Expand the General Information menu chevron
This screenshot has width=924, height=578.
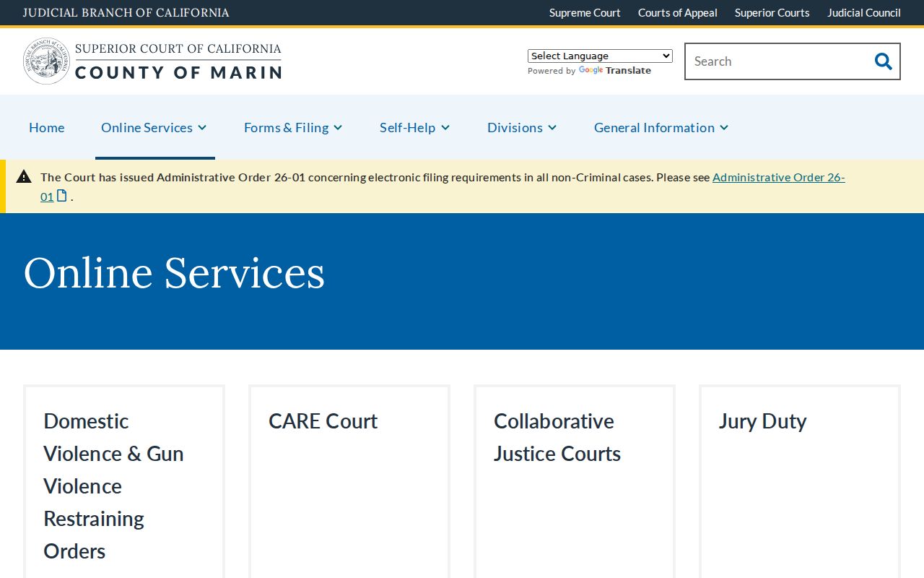[x=724, y=128]
